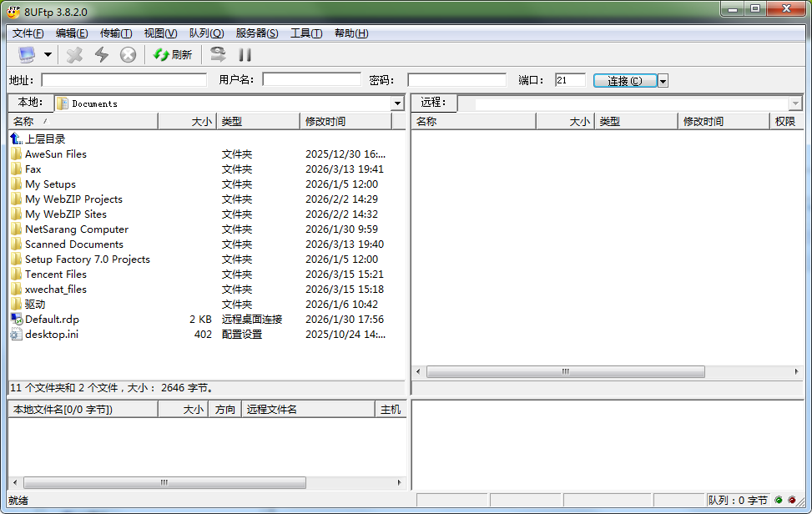Click the 上层目录 up-folder arrow icon
This screenshot has height=514, width=812.
coord(16,139)
